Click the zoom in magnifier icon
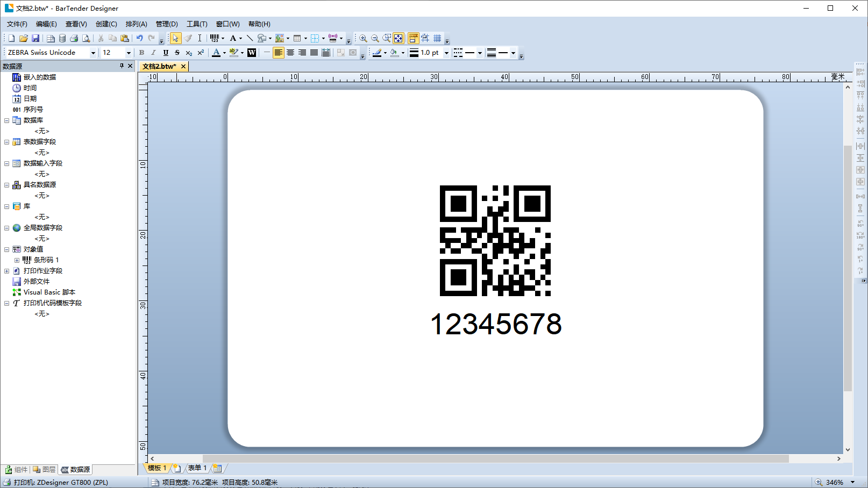Image resolution: width=868 pixels, height=488 pixels. coord(363,38)
